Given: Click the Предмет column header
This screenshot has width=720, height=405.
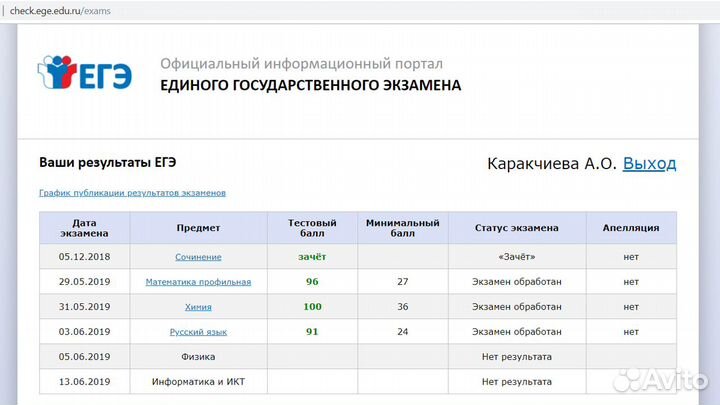Looking at the screenshot, I should click(198, 228).
